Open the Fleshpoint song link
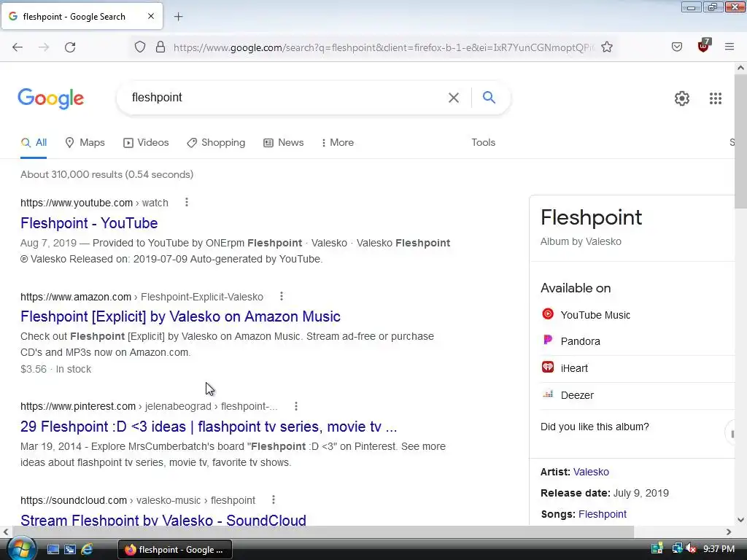This screenshot has width=747, height=560. click(602, 514)
